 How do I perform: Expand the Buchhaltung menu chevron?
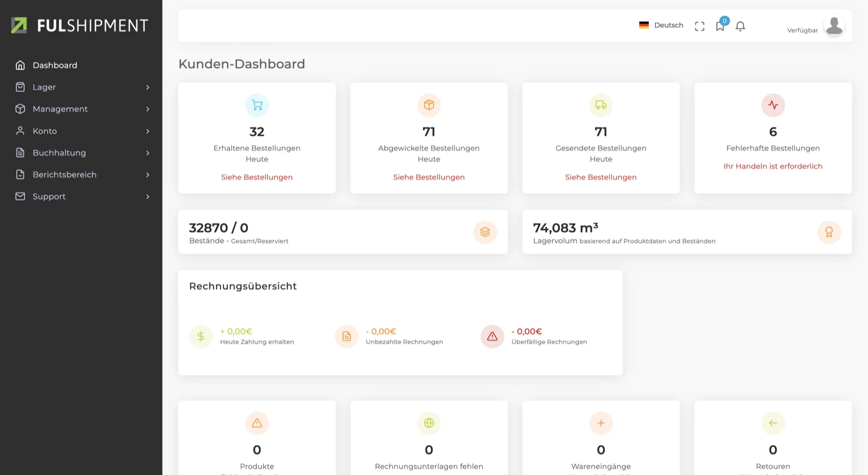point(148,153)
